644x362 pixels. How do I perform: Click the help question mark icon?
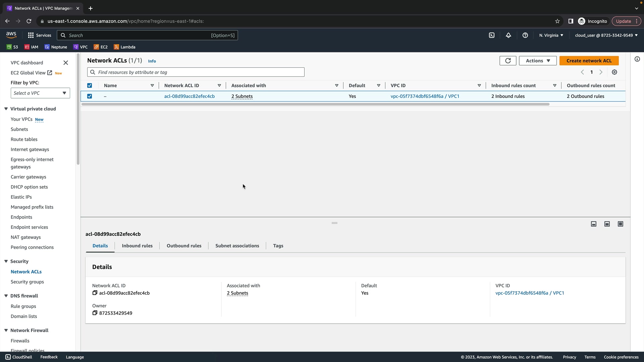(x=525, y=35)
